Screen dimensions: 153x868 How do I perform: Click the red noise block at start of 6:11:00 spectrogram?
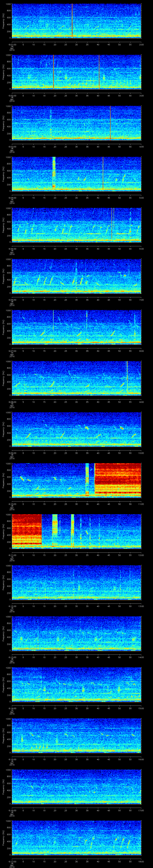click(27, 529)
